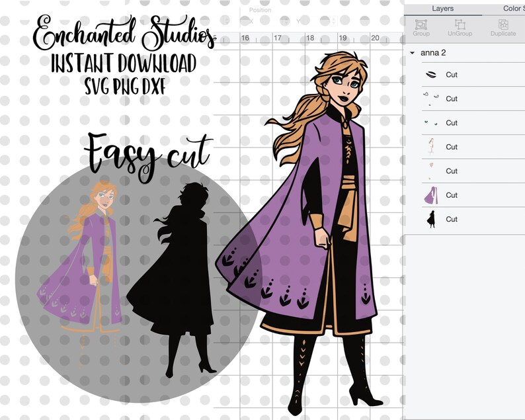Image resolution: width=525 pixels, height=420 pixels.
Task: Collapse the anna 2 layer group
Action: click(x=413, y=53)
